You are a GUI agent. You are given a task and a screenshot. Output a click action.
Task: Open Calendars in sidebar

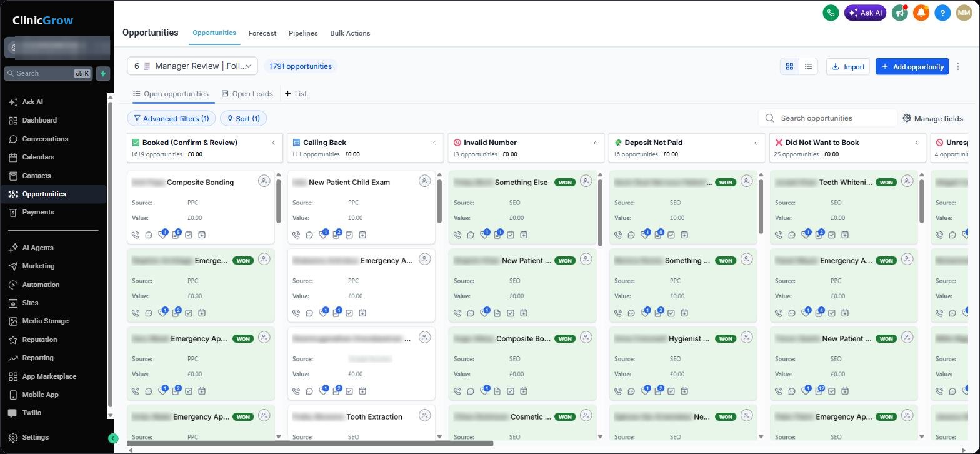(38, 157)
